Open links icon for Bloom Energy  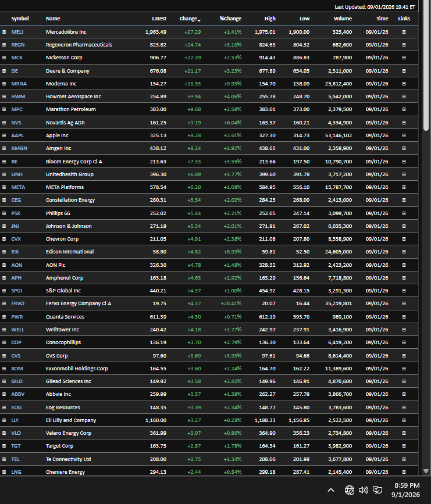click(x=404, y=162)
